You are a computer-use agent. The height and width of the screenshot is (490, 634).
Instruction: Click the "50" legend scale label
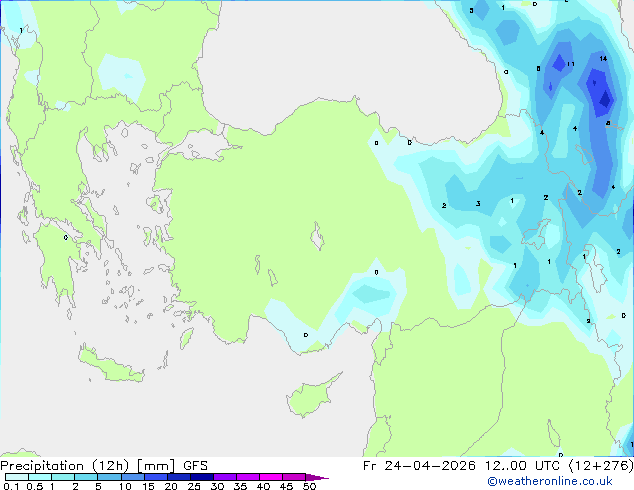pyautogui.click(x=309, y=486)
